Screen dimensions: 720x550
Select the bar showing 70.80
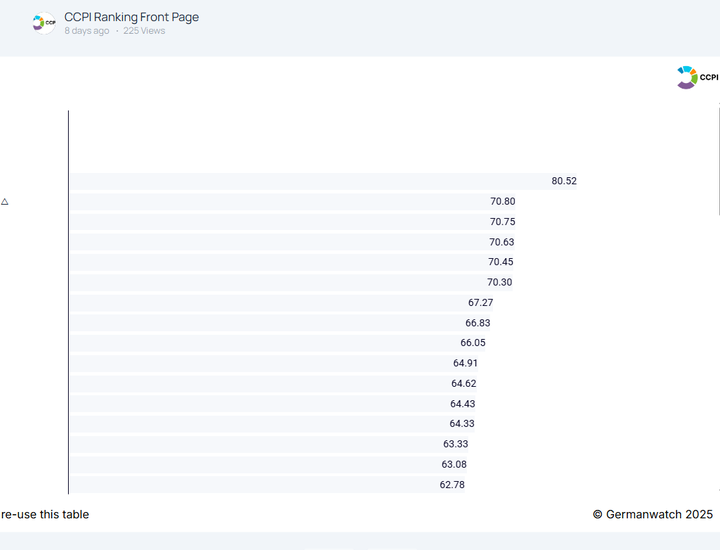coord(280,202)
